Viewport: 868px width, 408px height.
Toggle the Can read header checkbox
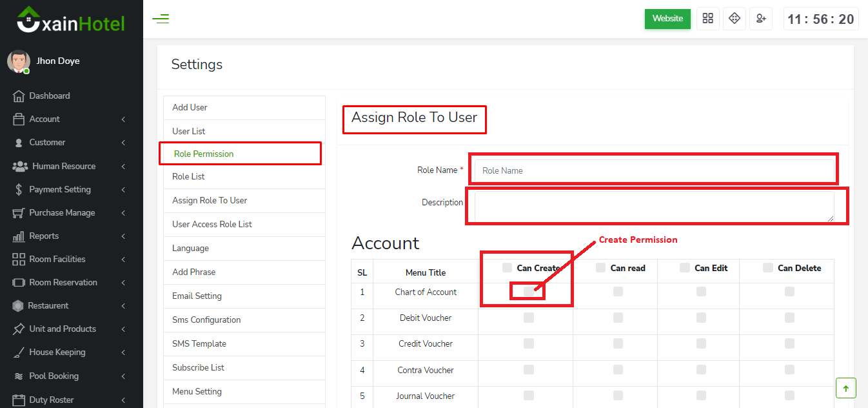(600, 268)
